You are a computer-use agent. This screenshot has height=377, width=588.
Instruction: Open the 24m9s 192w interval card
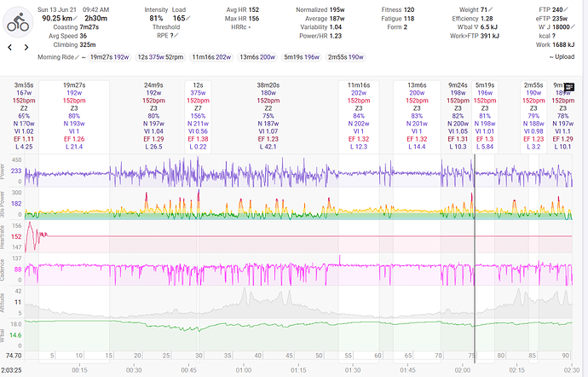pyautogui.click(x=153, y=116)
